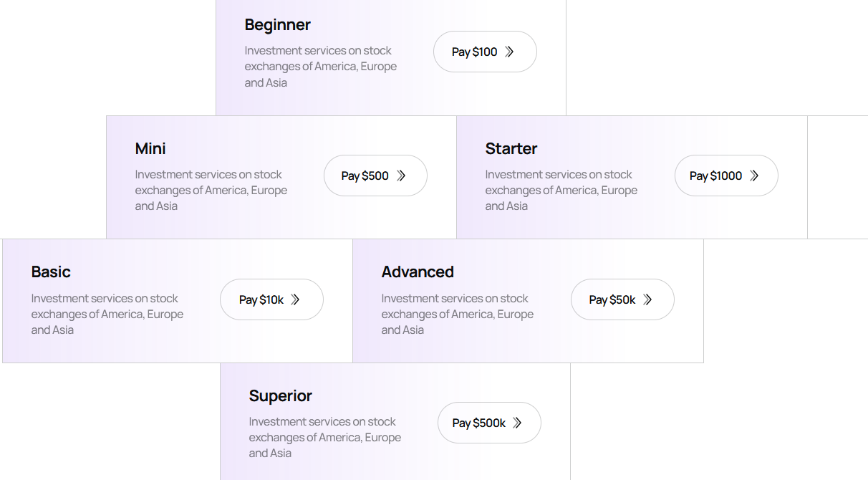
Task: Click the Mini card description paragraph
Action: tap(211, 190)
